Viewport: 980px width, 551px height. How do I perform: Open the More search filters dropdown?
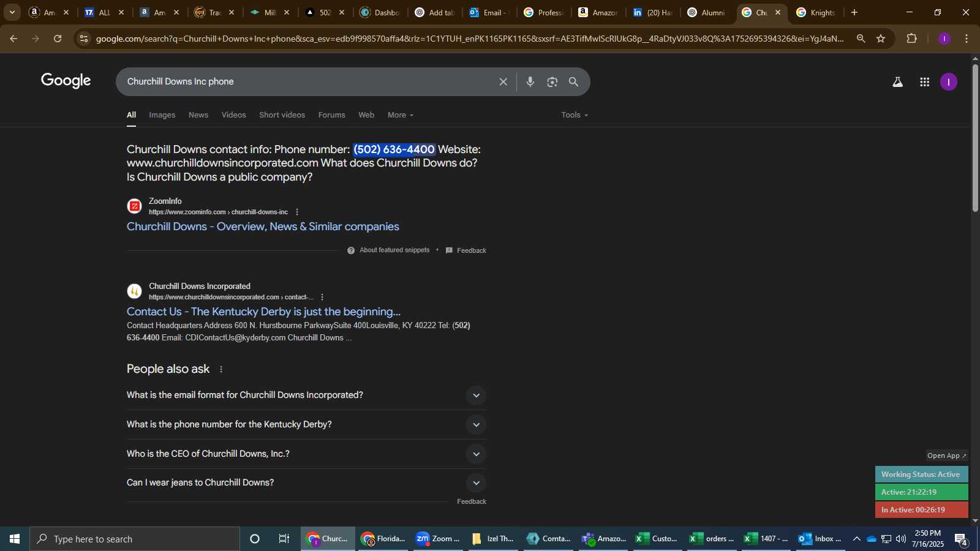401,115
